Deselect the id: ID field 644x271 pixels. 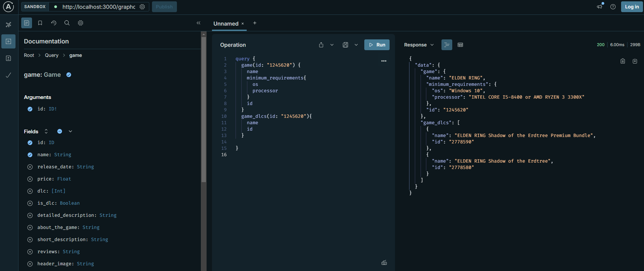pos(30,143)
